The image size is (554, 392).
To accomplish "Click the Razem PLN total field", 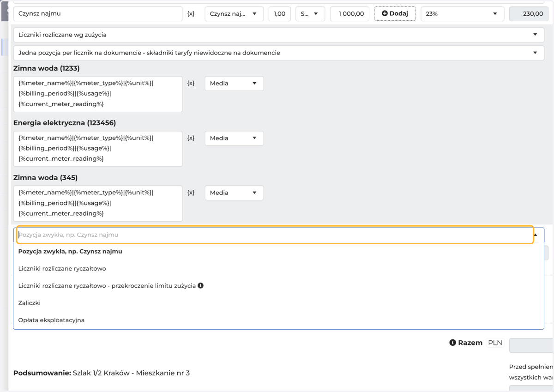I will pyautogui.click(x=531, y=345).
